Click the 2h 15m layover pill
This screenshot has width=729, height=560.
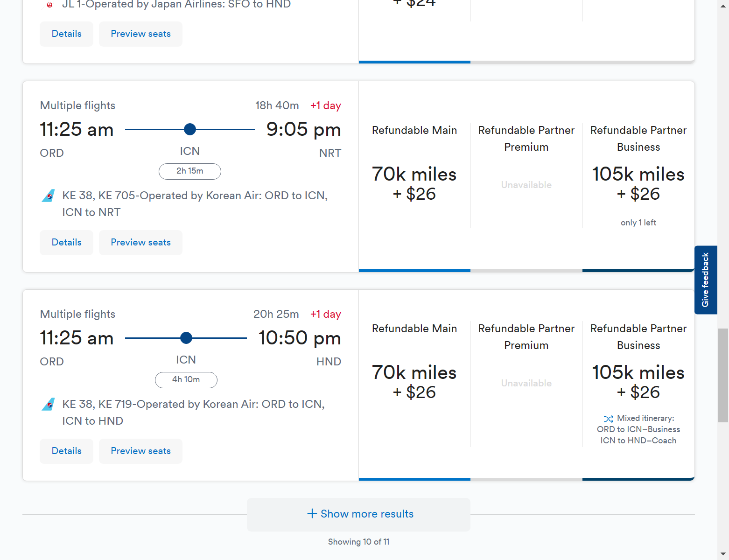[189, 171]
